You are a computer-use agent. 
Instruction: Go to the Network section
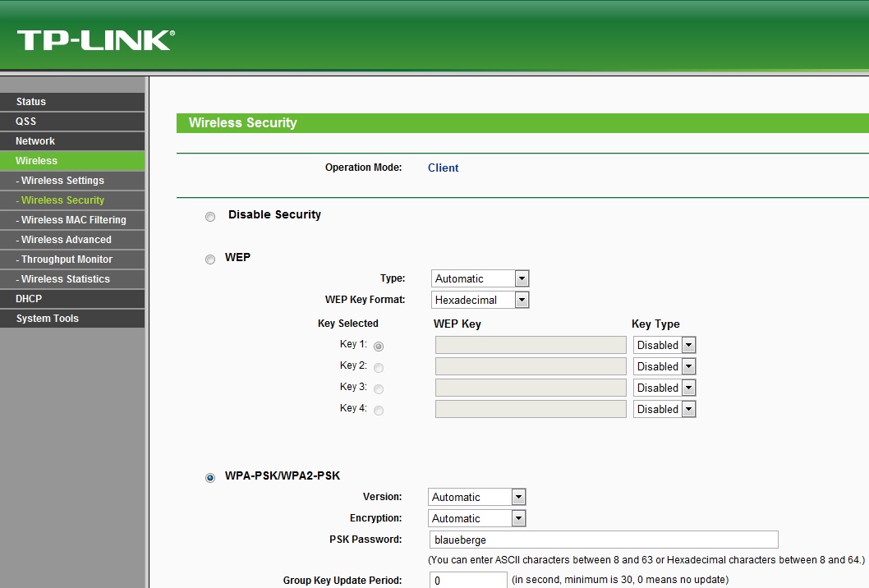coord(72,140)
